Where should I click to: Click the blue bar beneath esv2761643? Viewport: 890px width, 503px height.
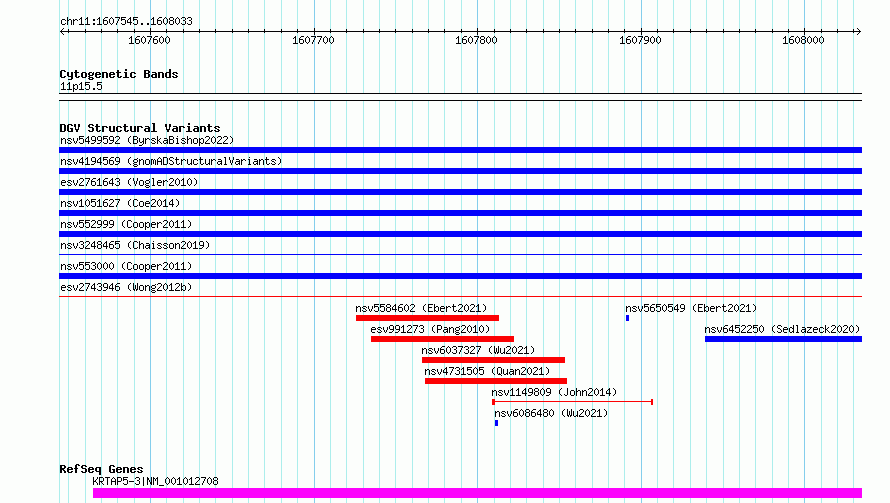[x=460, y=192]
